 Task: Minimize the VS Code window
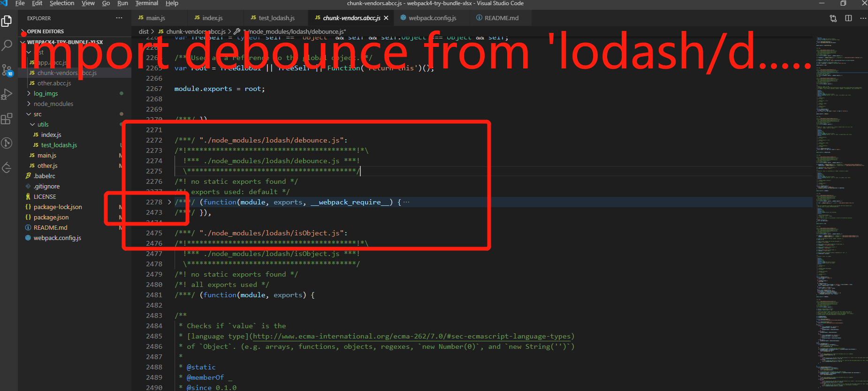822,3
